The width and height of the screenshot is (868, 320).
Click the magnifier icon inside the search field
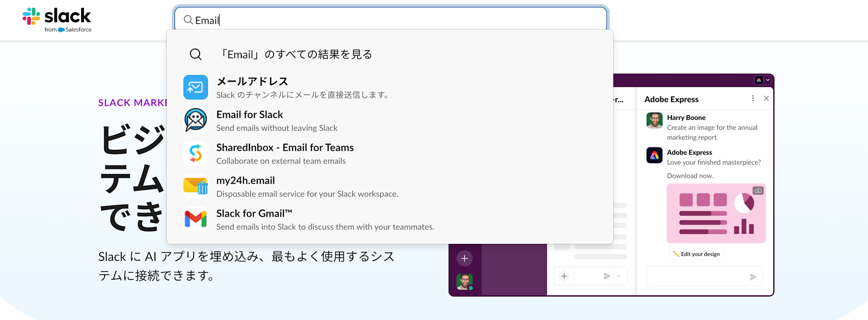[188, 20]
